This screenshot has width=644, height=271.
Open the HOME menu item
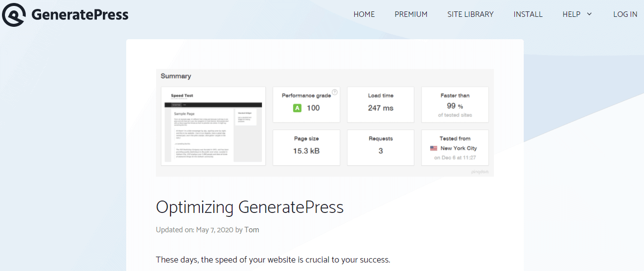(x=364, y=14)
